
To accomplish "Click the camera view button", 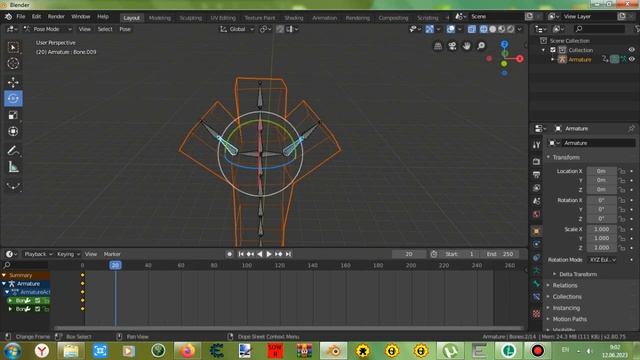I will [452, 46].
